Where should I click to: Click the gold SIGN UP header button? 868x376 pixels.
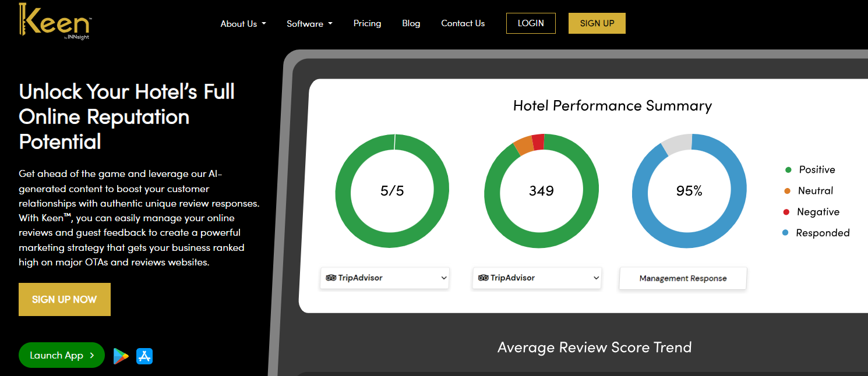point(597,23)
